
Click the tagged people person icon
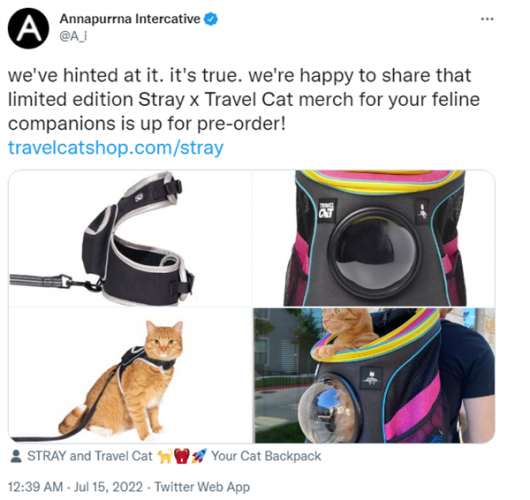(16, 456)
